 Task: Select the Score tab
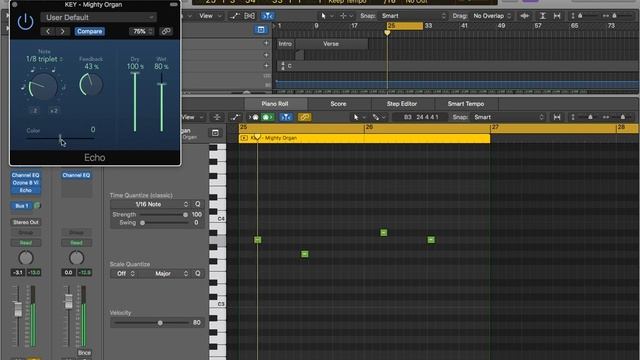tap(338, 104)
